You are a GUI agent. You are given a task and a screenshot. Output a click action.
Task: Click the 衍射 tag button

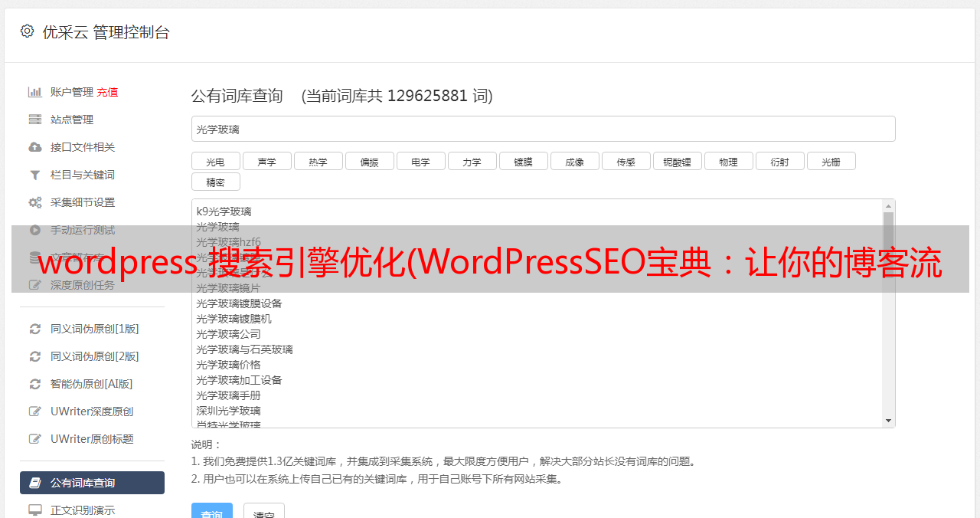pyautogui.click(x=780, y=161)
